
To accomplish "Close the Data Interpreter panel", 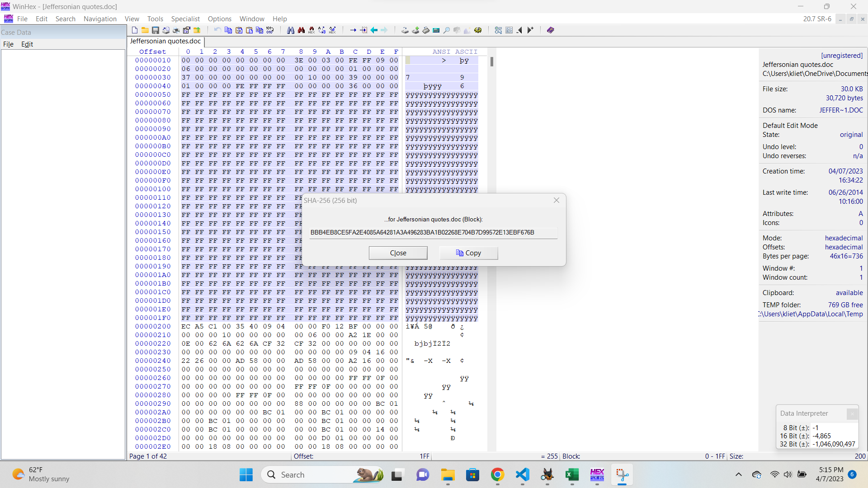I will (852, 413).
